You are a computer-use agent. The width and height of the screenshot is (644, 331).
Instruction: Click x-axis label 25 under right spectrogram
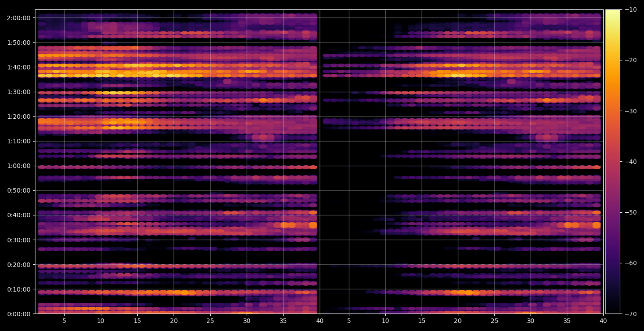pos(494,321)
